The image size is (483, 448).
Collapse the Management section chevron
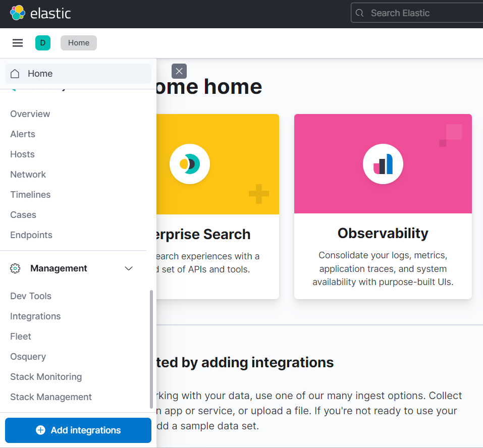point(129,268)
